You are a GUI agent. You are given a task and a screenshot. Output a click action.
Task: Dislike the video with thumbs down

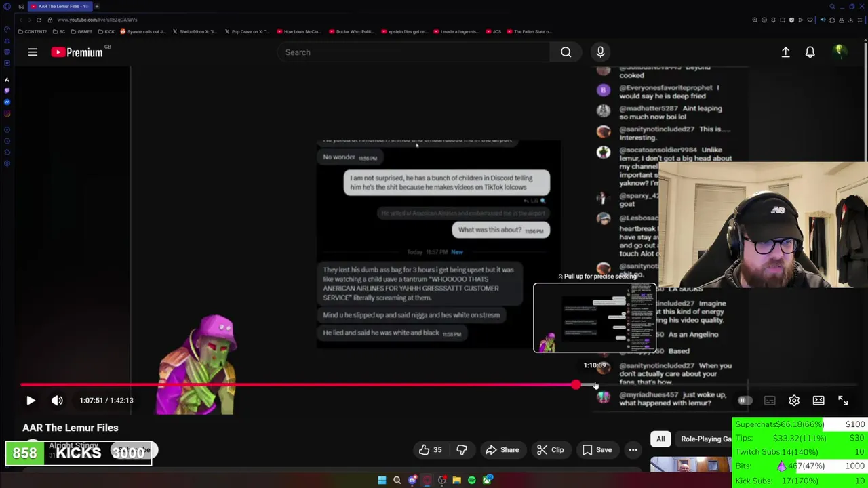click(462, 450)
